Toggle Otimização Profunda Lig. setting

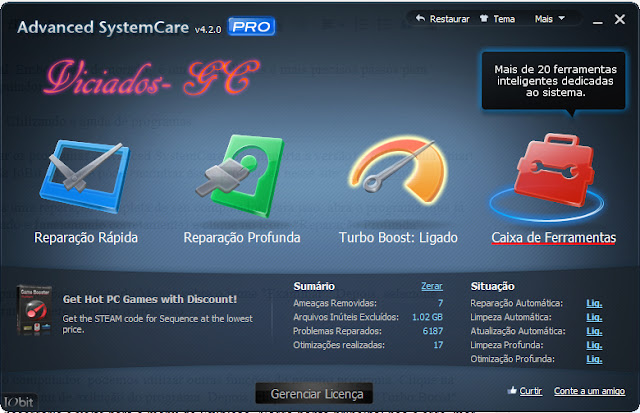[x=594, y=359]
